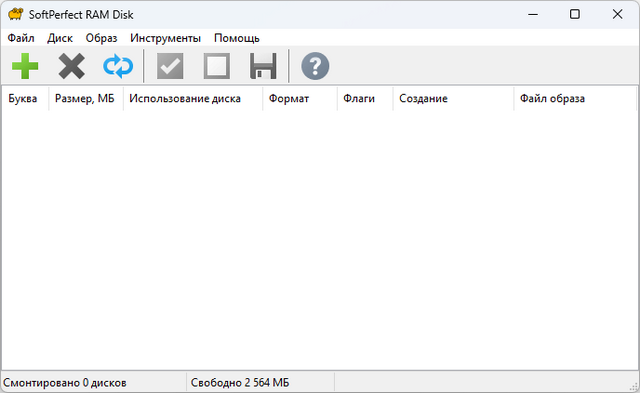Open the Помощь menu
The image size is (640, 393).
(237, 38)
